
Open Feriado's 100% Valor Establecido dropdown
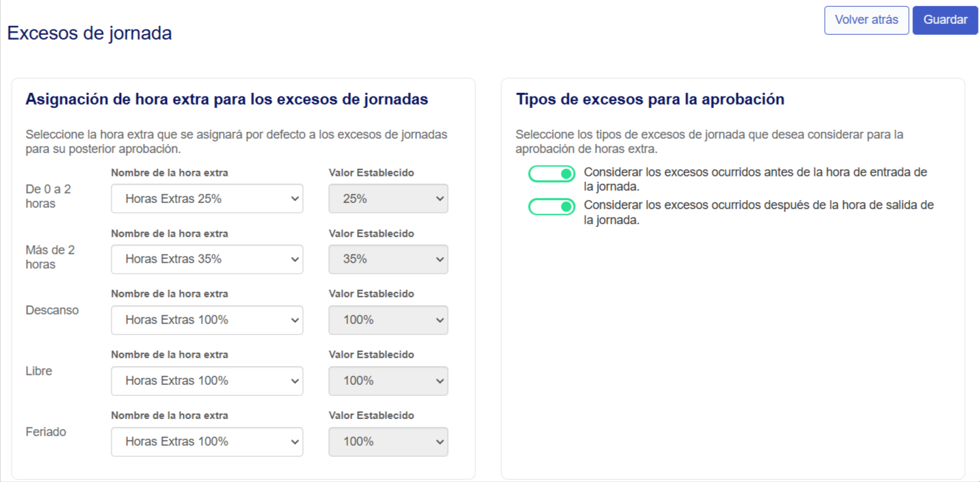click(388, 442)
